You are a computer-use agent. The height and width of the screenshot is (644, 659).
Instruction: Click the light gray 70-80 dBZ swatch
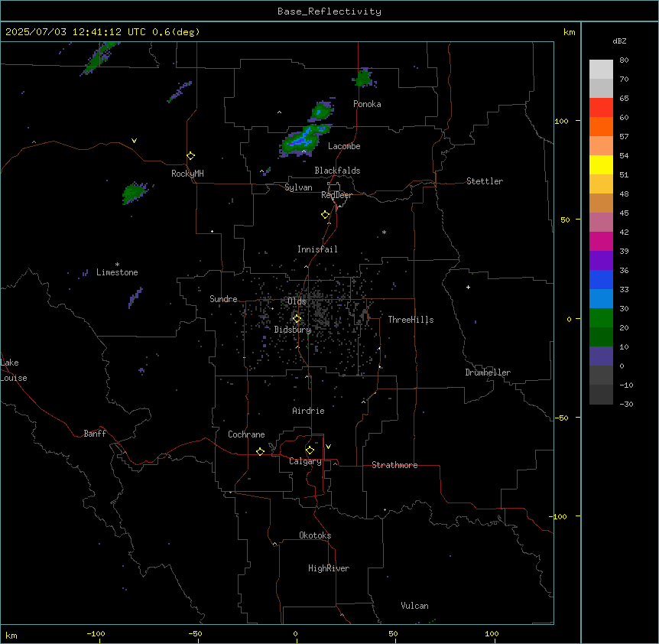tap(601, 70)
